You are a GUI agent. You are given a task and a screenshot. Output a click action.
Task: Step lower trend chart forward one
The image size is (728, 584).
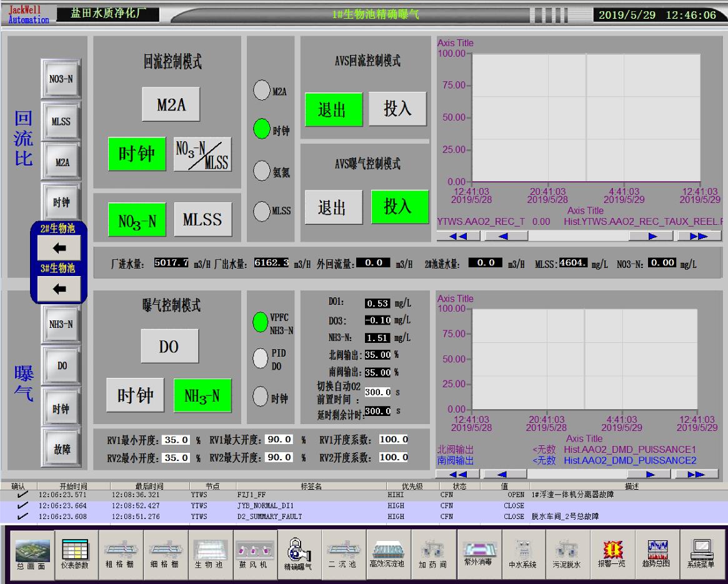(x=649, y=474)
